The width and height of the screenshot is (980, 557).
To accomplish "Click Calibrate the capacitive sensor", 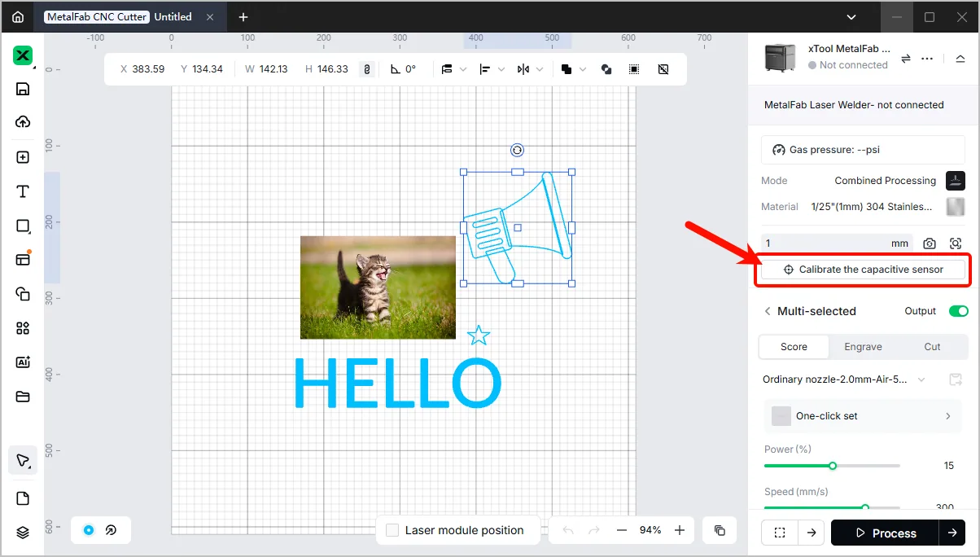I will click(863, 270).
